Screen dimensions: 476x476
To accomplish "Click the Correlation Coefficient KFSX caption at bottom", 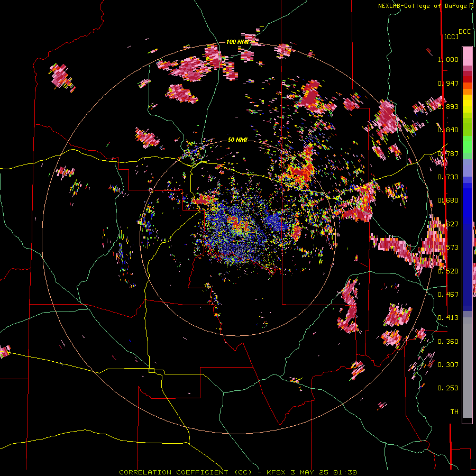I will point(237,472).
